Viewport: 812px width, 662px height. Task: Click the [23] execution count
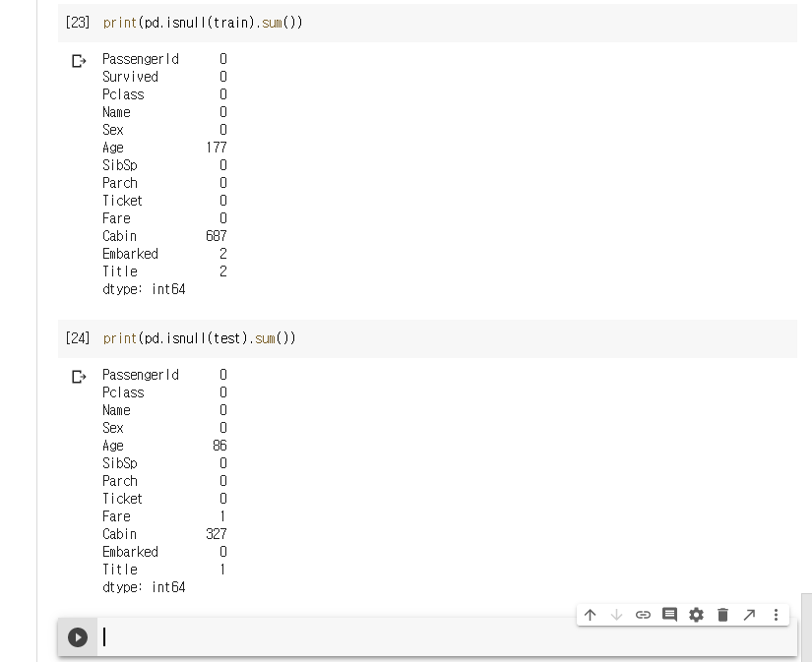click(x=78, y=23)
